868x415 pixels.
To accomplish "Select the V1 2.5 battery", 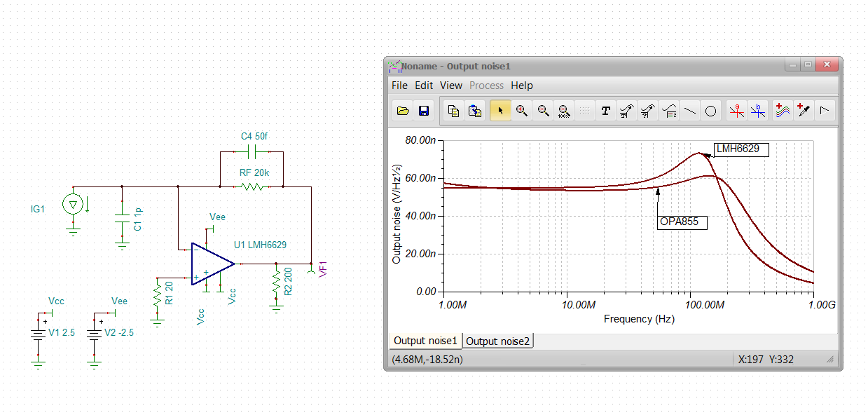I will [x=38, y=334].
